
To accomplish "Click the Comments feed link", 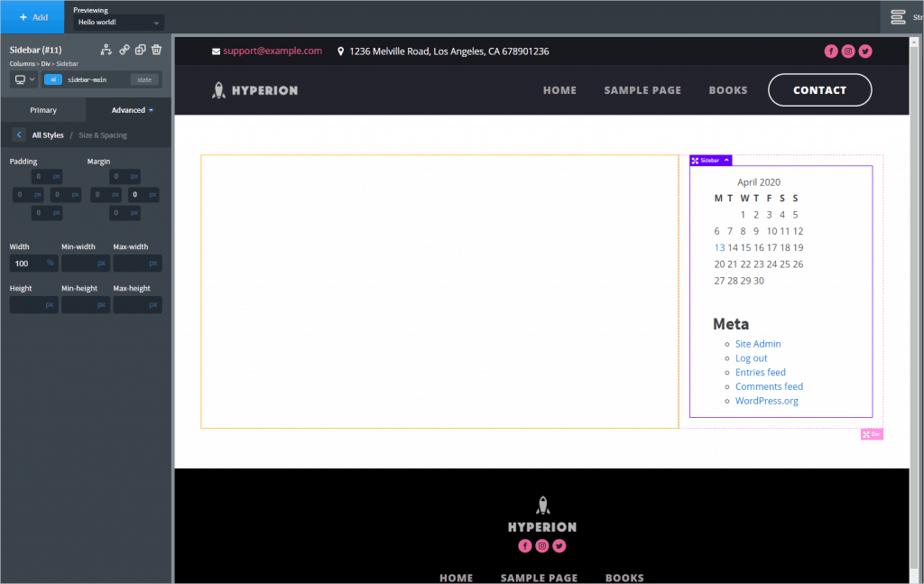I will (x=769, y=386).
